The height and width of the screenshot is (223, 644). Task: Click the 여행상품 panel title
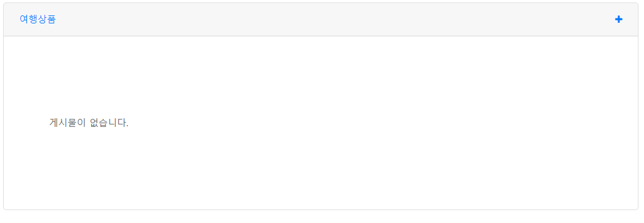[38, 19]
